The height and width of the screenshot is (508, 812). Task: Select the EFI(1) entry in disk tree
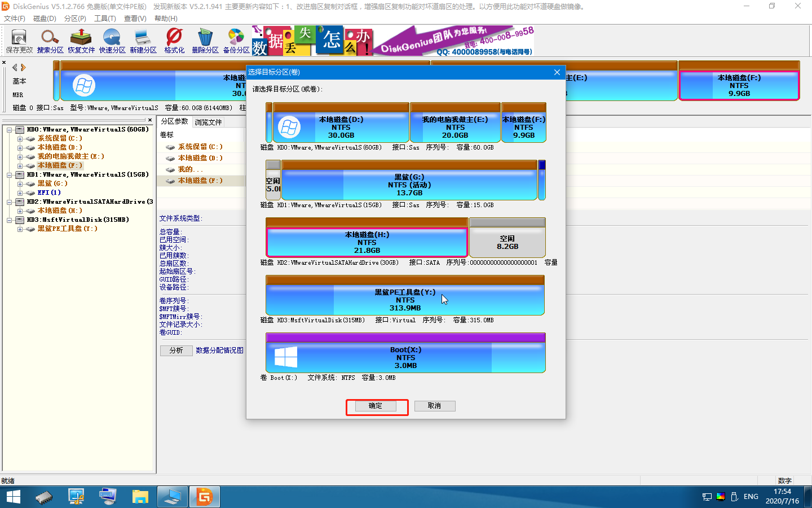[x=49, y=193]
